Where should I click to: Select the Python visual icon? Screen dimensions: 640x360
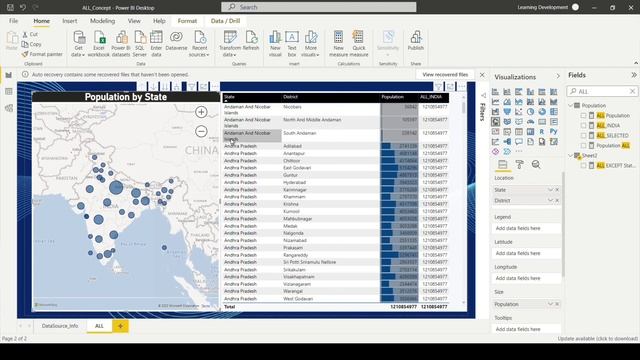(553, 131)
